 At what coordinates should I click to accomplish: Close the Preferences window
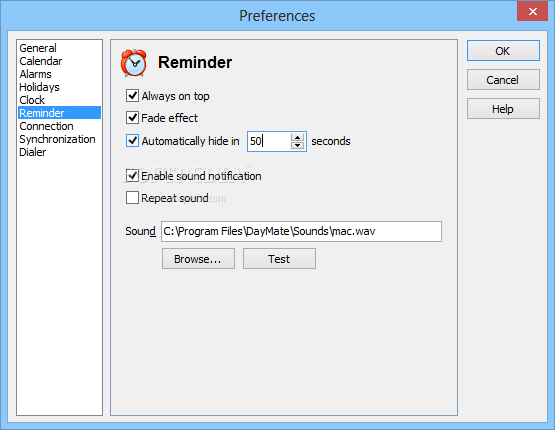(x=532, y=11)
